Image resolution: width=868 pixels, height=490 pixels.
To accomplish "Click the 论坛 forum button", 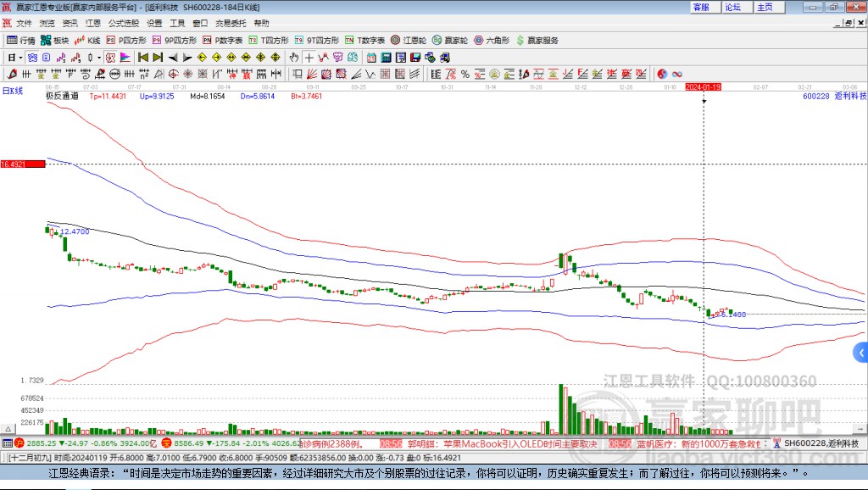I will (732, 7).
